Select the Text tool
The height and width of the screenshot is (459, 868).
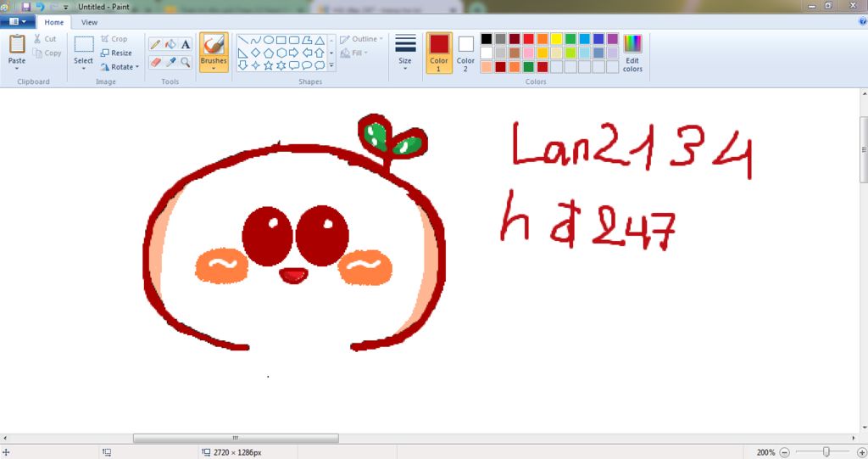click(186, 44)
